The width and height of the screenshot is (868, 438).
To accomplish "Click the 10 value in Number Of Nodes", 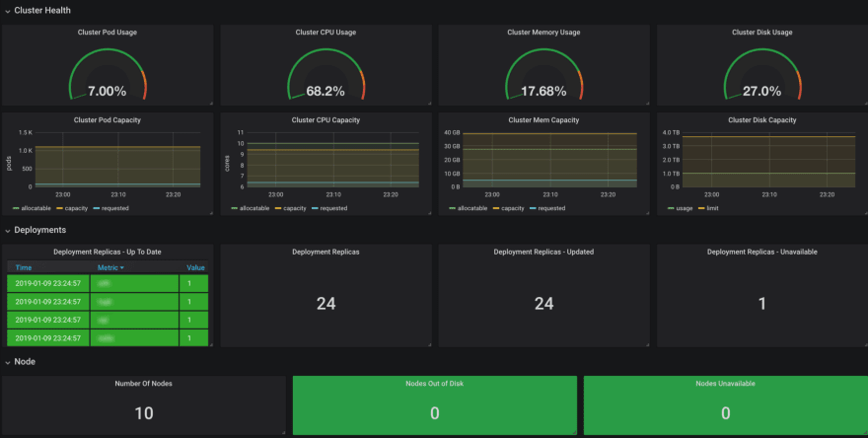I will click(144, 413).
